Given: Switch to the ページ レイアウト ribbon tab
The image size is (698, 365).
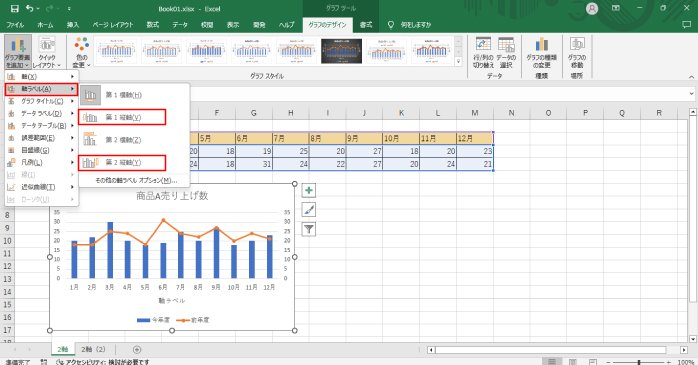Looking at the screenshot, I should [113, 25].
